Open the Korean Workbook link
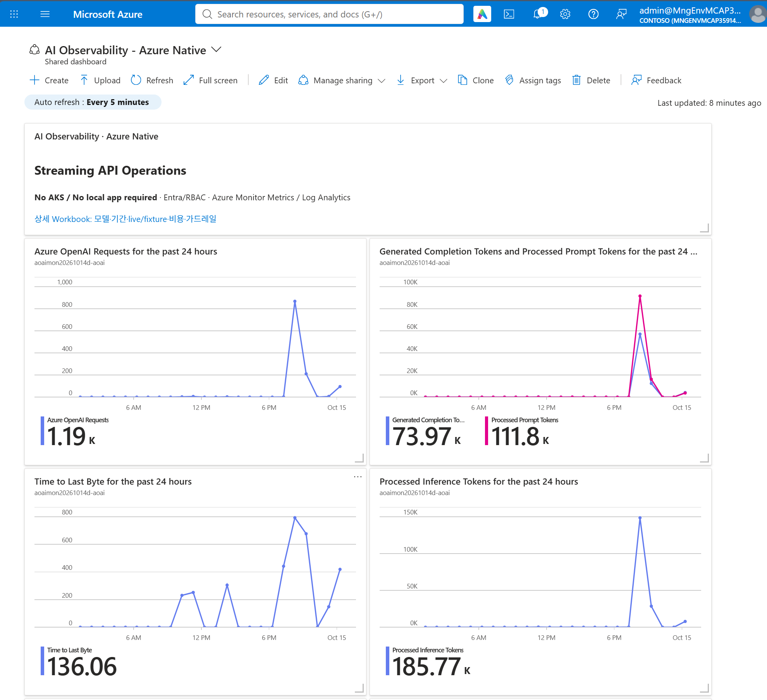Screen dimensions: 767x700 (126, 219)
